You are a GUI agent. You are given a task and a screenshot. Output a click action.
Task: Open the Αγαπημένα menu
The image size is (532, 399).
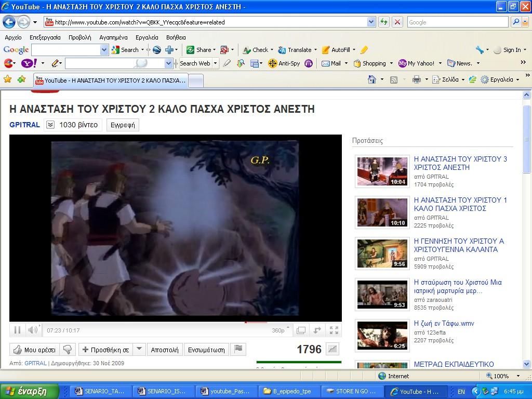[113, 37]
